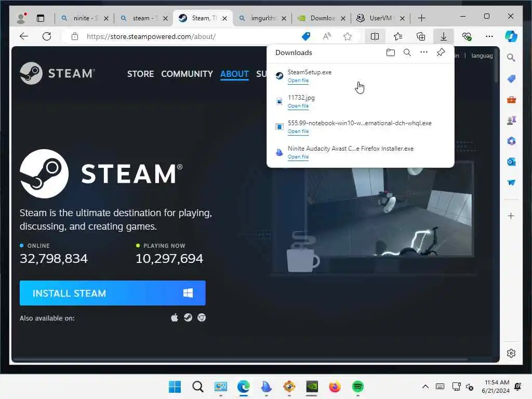
Task: Toggle split screen icon
Action: [375, 36]
